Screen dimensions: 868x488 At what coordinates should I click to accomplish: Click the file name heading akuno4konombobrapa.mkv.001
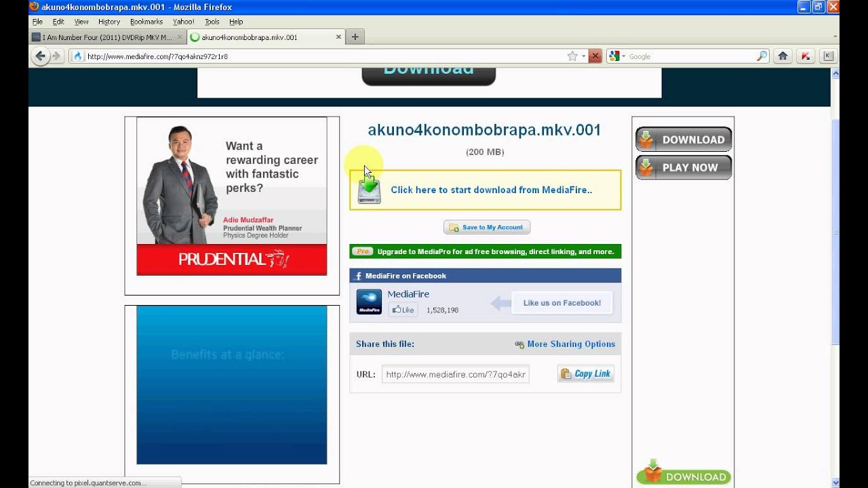[484, 130]
